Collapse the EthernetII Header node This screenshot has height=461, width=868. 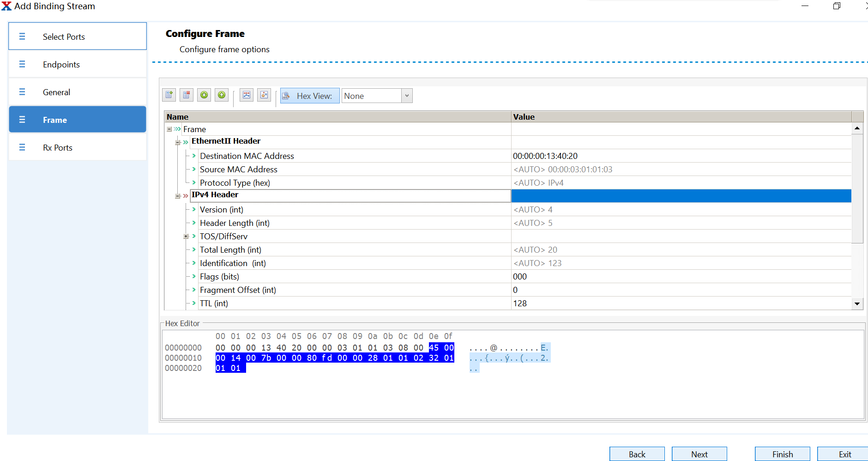178,142
